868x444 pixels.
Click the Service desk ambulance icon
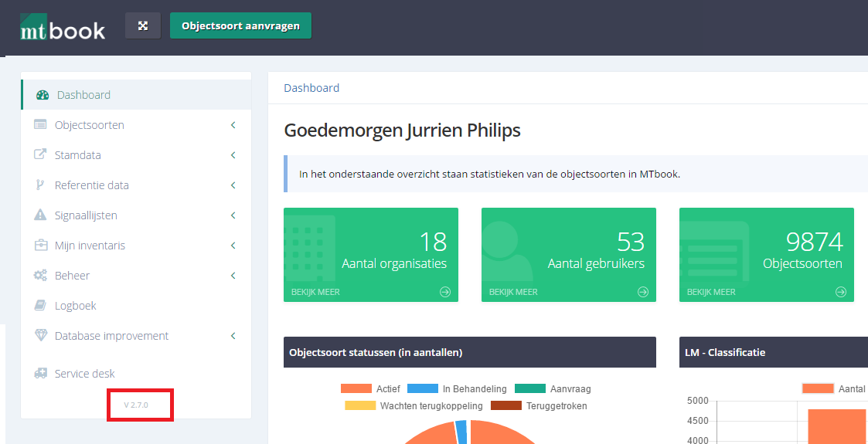(x=41, y=374)
